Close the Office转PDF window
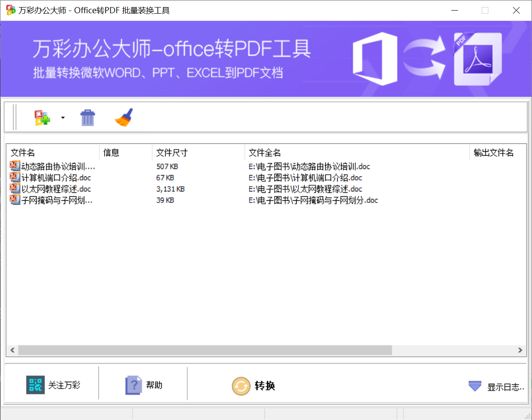532x420 pixels. [x=516, y=11]
